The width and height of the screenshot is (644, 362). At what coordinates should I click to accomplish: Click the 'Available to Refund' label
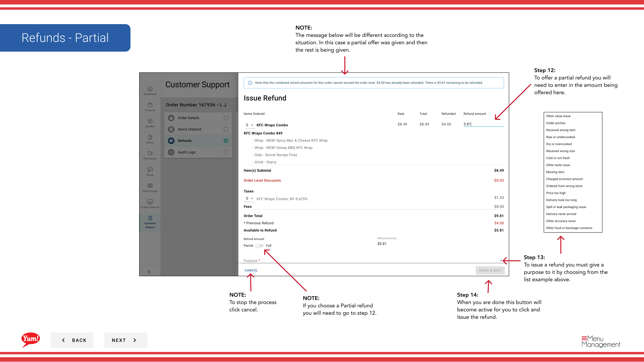tap(260, 230)
